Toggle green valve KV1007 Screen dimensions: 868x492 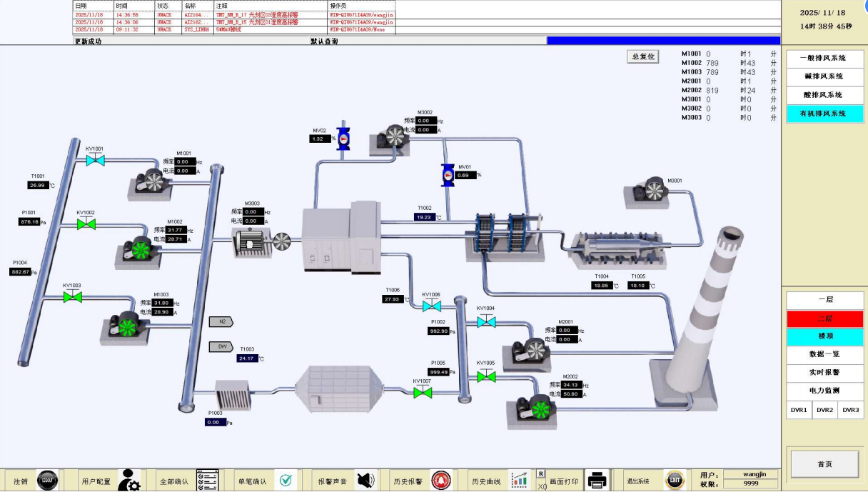423,393
